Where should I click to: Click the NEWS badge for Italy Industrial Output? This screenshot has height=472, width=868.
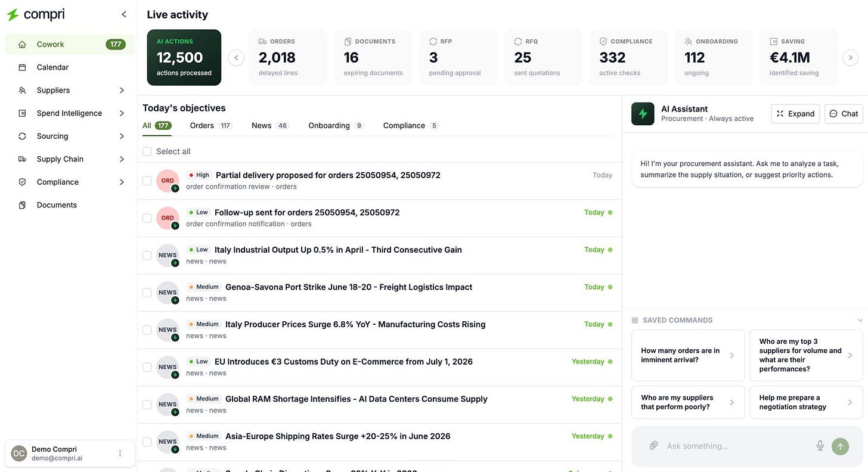(x=168, y=255)
